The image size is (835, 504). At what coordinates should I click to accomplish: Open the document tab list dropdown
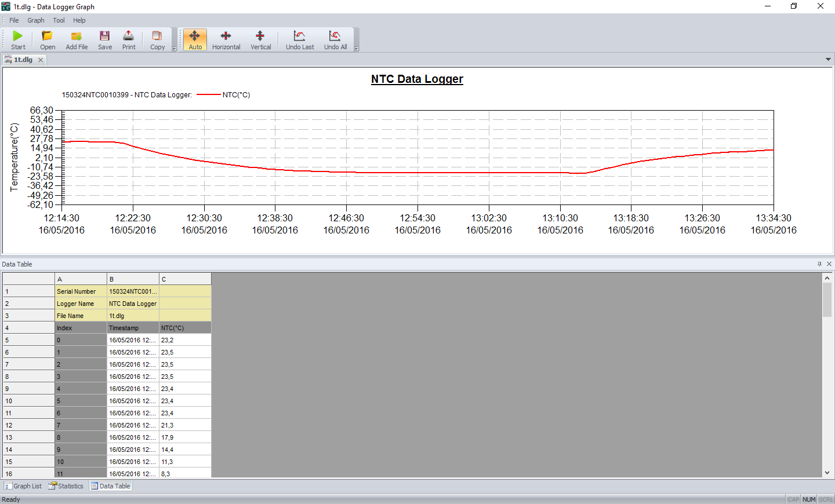828,60
